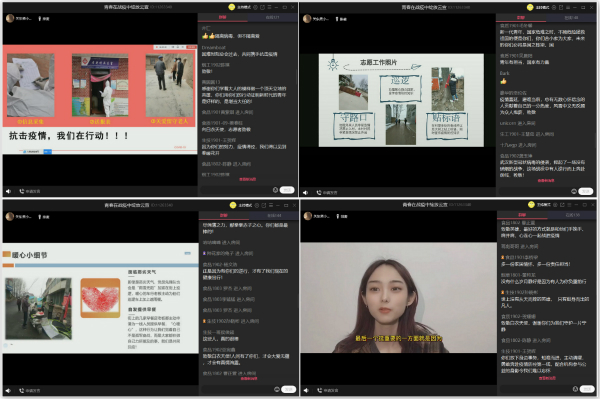Screen dimensions: 600x399
Task: Expand the yellow-face mode selector in the woman's video window
Action: click(531, 205)
